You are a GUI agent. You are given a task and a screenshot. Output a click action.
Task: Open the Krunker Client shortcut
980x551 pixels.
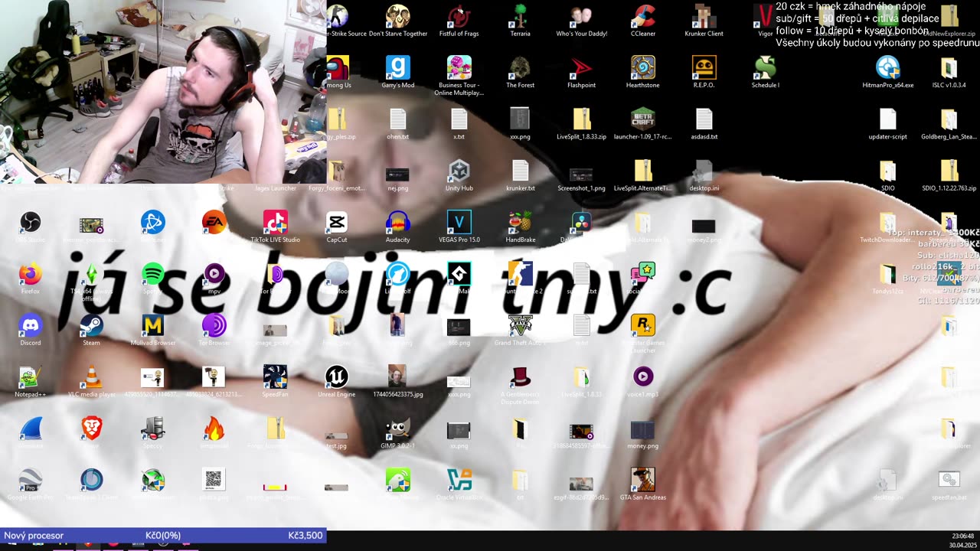coord(704,20)
